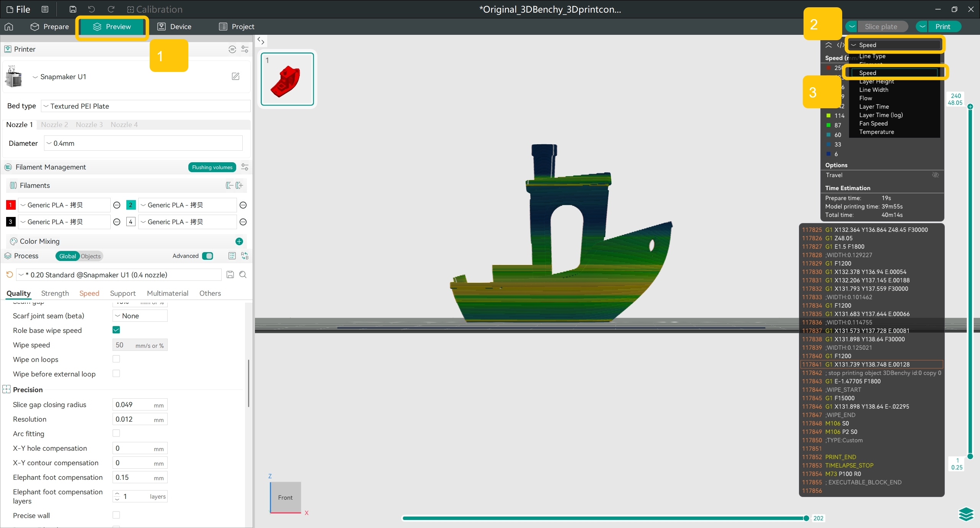Open Bed type Textured PEI Plate dropdown
The image size is (980, 528).
(146, 106)
